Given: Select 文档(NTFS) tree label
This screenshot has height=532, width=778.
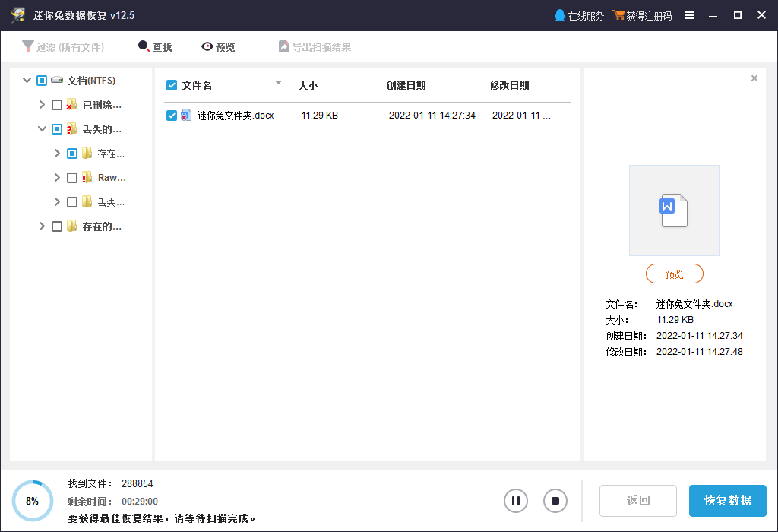Looking at the screenshot, I should click(91, 81).
